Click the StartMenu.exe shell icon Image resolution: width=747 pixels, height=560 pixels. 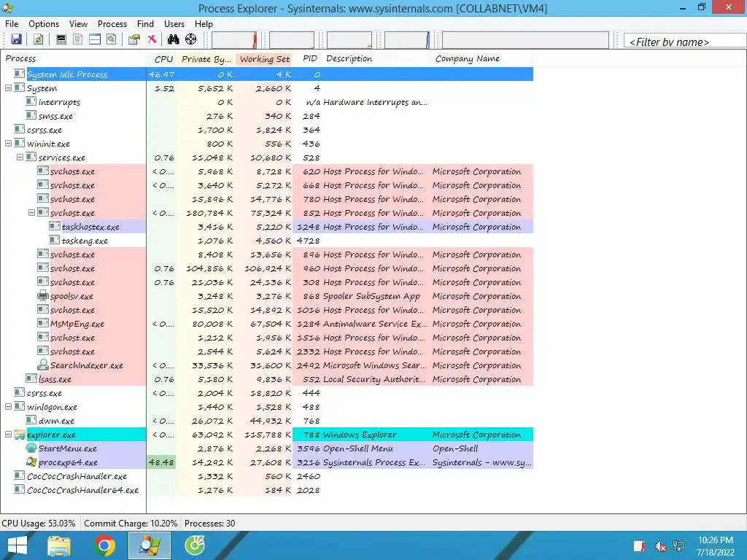click(x=31, y=448)
